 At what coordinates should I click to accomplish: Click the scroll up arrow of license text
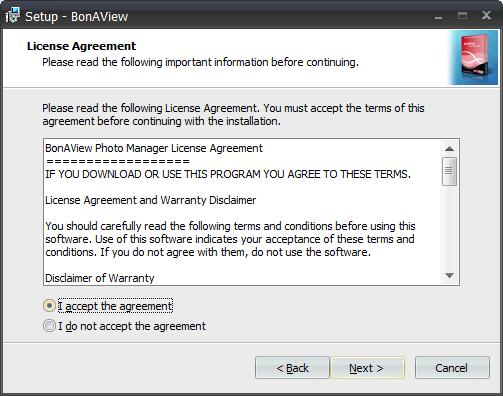click(x=449, y=149)
